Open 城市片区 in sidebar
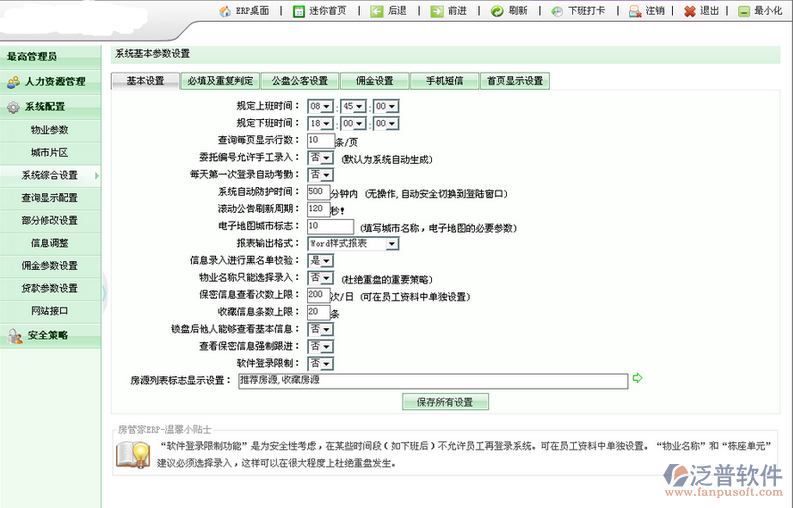The image size is (793, 508). click(x=50, y=152)
